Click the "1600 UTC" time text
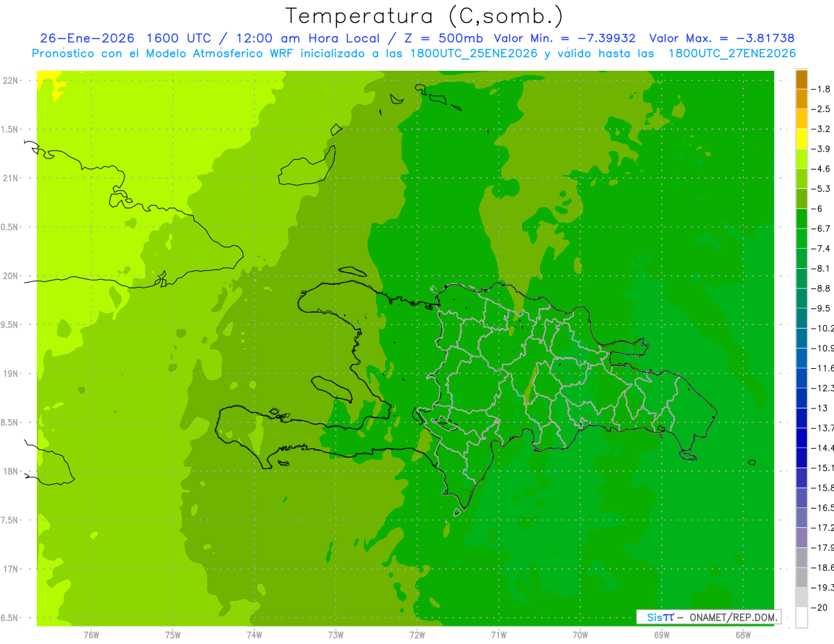This screenshot has height=644, width=834. (178, 38)
